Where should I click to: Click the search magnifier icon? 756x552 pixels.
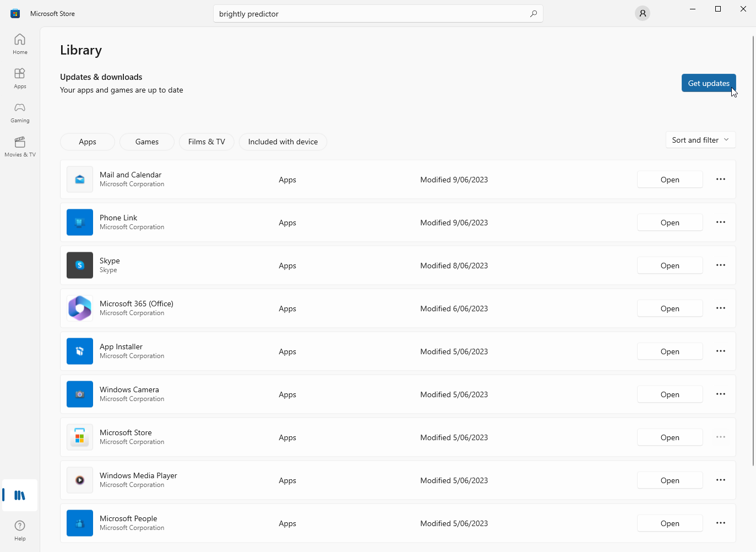tap(533, 14)
